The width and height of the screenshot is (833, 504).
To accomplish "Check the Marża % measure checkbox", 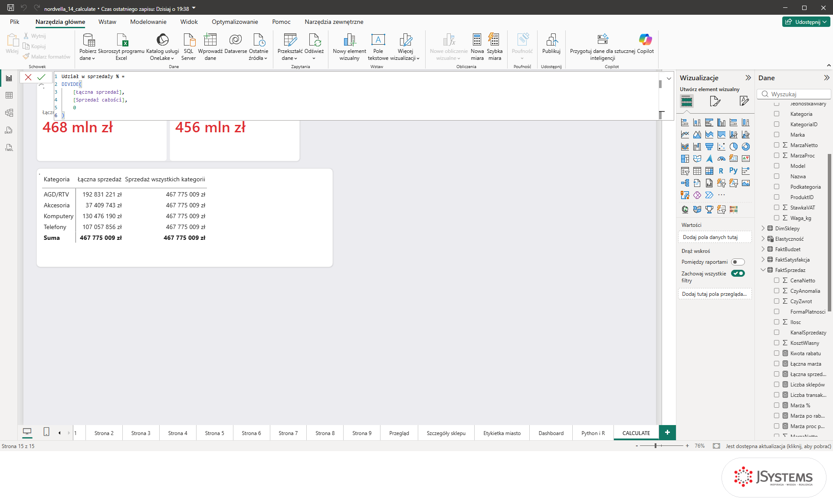I will coord(777,406).
